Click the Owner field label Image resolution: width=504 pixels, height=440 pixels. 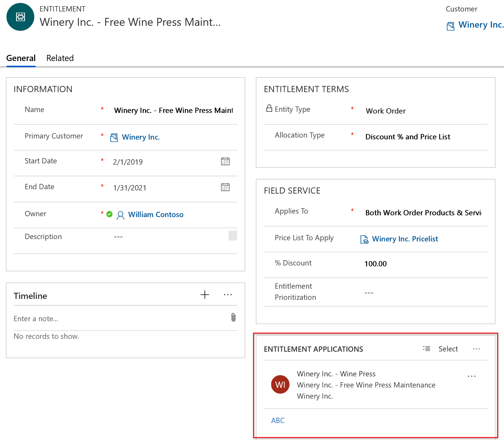pos(35,214)
